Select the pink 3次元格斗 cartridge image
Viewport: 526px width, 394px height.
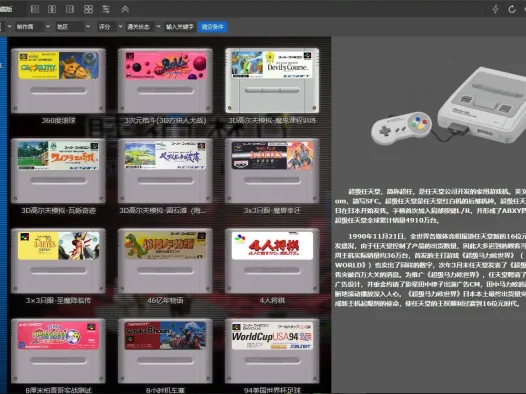(165, 80)
